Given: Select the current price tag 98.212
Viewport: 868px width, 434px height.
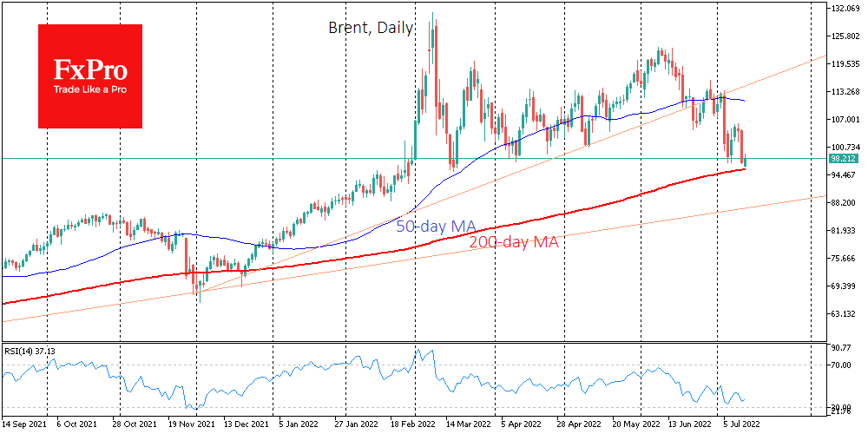Looking at the screenshot, I should pyautogui.click(x=844, y=159).
